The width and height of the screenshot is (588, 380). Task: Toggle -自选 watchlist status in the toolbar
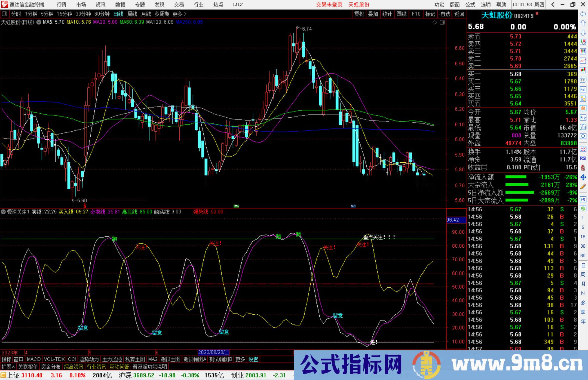[445, 14]
